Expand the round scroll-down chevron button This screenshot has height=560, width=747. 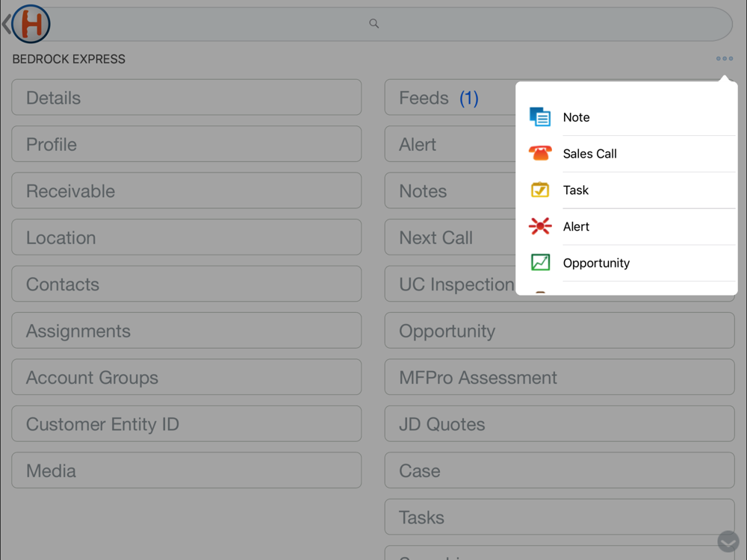click(x=728, y=541)
